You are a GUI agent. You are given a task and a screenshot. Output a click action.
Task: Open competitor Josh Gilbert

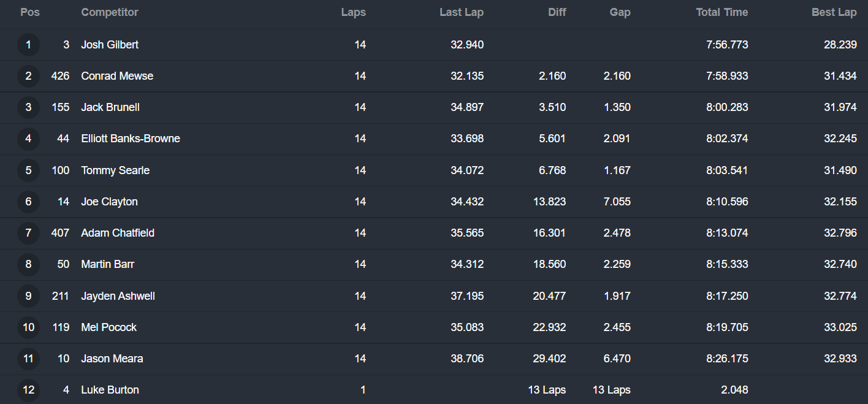pos(110,45)
